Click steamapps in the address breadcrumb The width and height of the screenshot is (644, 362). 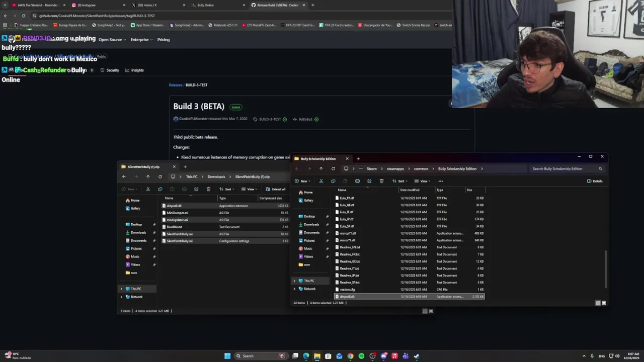coord(395,169)
